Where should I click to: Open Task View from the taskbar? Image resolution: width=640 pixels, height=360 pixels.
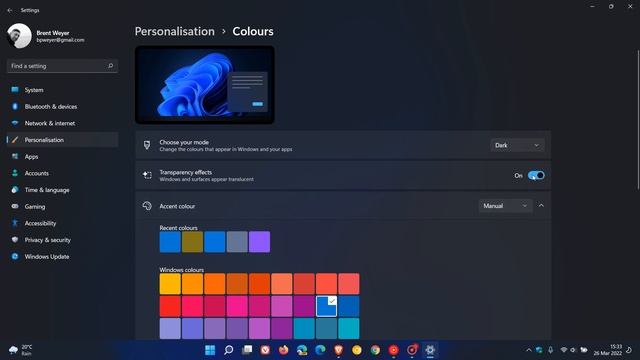(x=247, y=350)
